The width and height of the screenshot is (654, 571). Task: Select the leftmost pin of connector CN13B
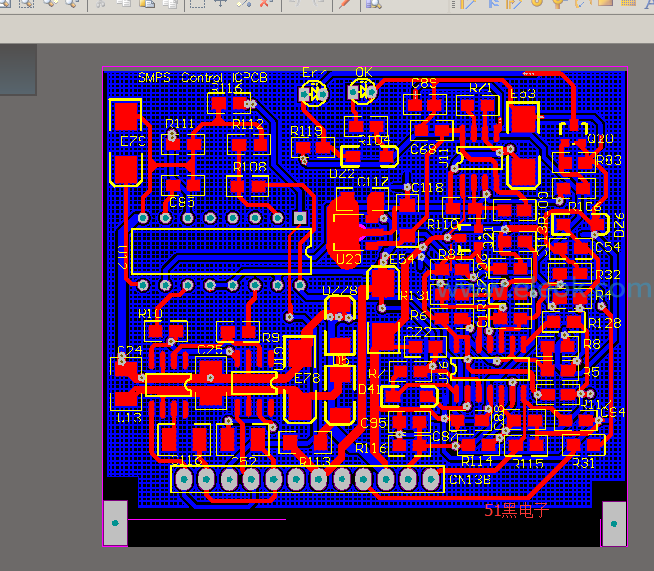(184, 480)
